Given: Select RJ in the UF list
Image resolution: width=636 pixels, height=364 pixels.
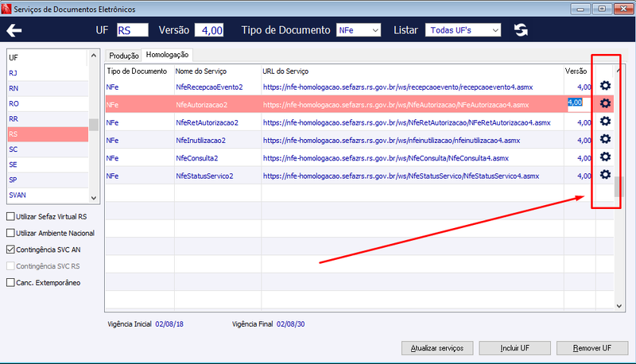Looking at the screenshot, I should click(x=48, y=73).
